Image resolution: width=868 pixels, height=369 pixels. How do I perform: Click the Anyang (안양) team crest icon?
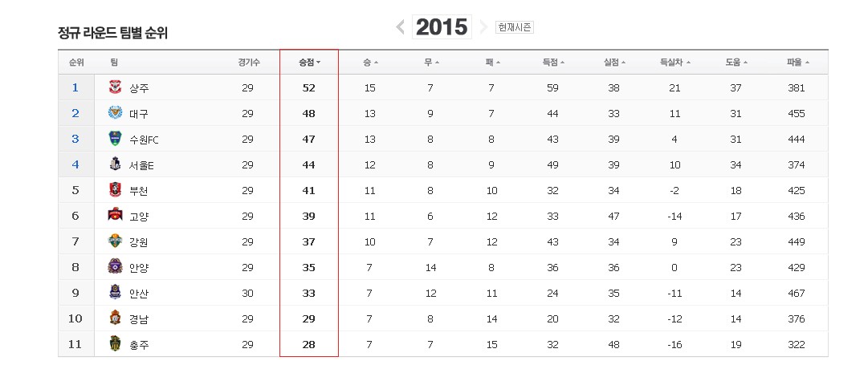click(116, 267)
